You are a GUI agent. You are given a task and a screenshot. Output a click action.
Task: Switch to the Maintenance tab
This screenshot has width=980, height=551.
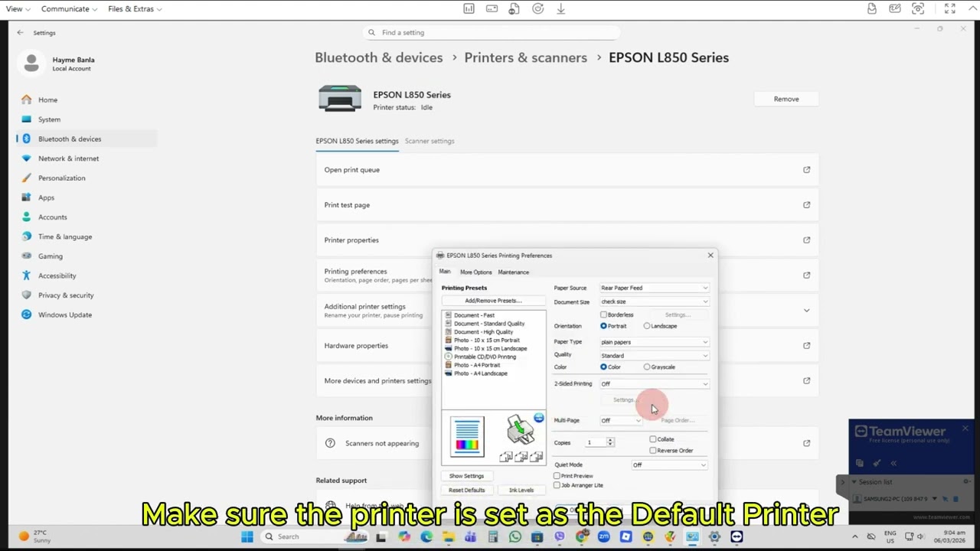(x=514, y=272)
